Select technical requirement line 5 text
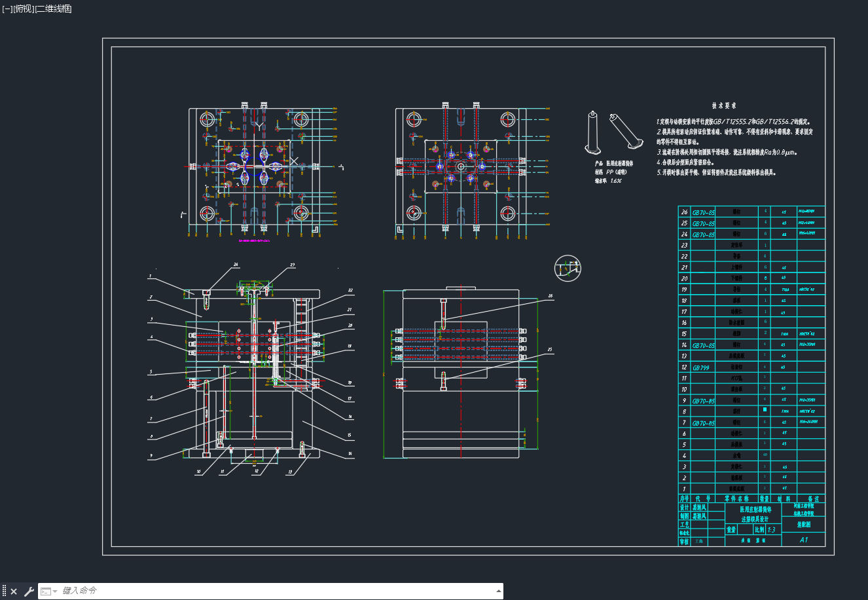Screen dimensions: 868x600 716,172
